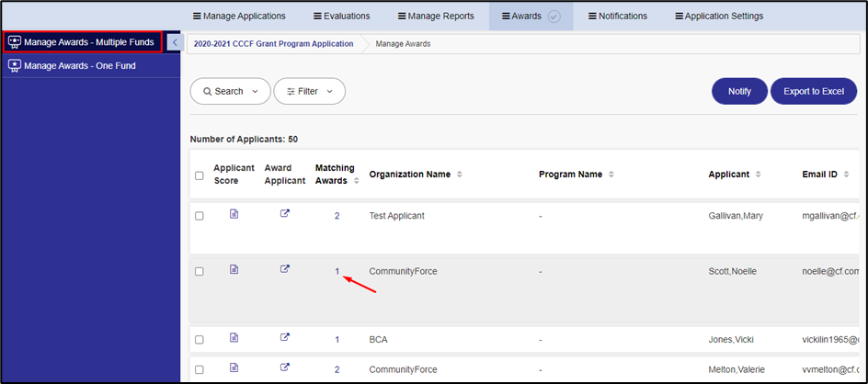Screen dimensions: 868x384
Task: Sort by Email ID column arrows
Action: click(847, 175)
